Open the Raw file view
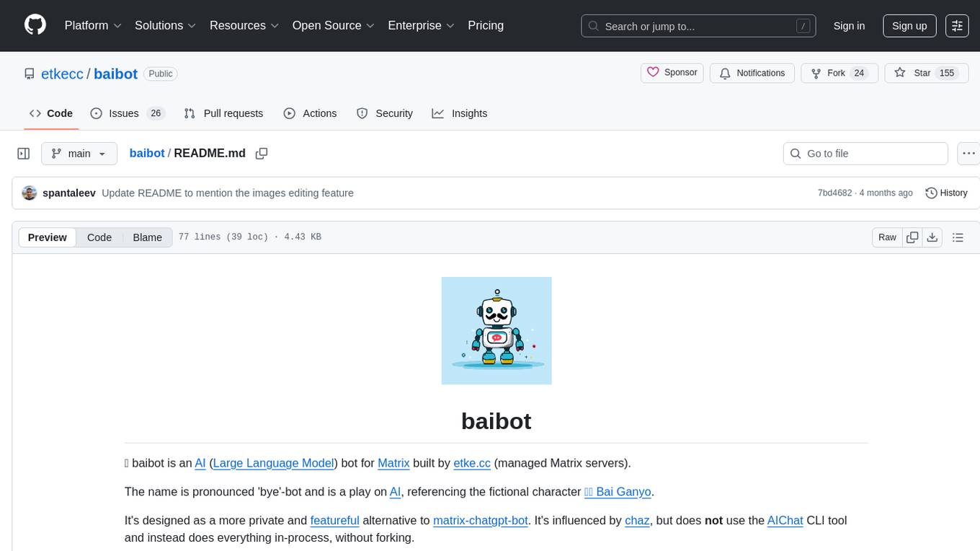Image resolution: width=980 pixels, height=551 pixels. [x=887, y=237]
